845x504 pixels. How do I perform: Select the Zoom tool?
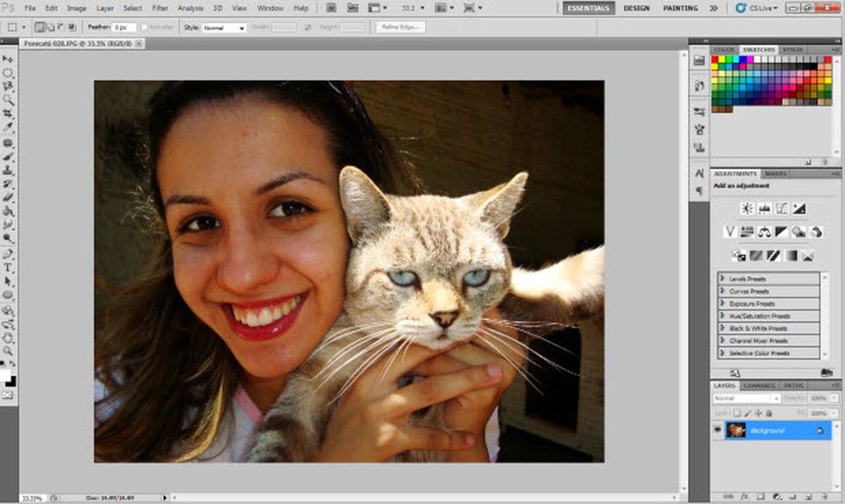(x=9, y=349)
